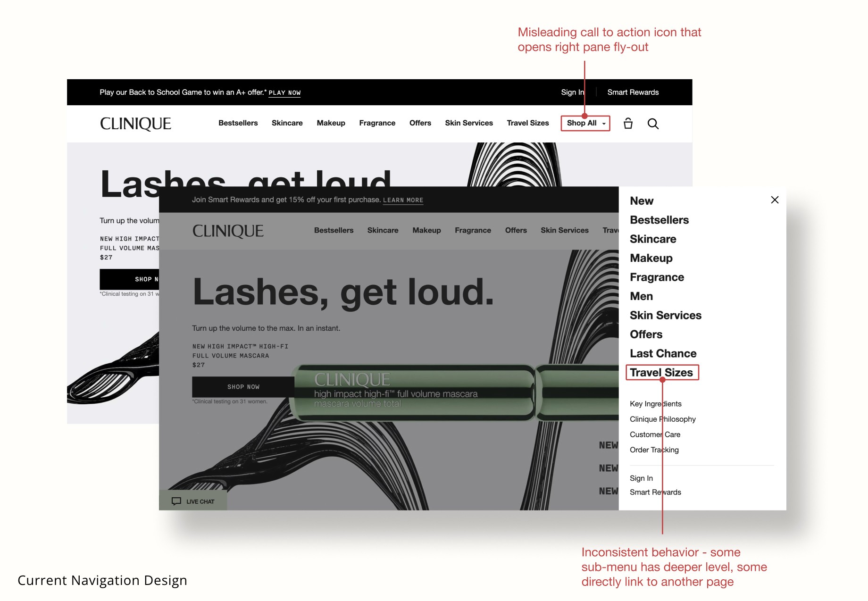Click Sign In in the top black bar
Viewport: 868px width, 601px height.
coord(573,92)
